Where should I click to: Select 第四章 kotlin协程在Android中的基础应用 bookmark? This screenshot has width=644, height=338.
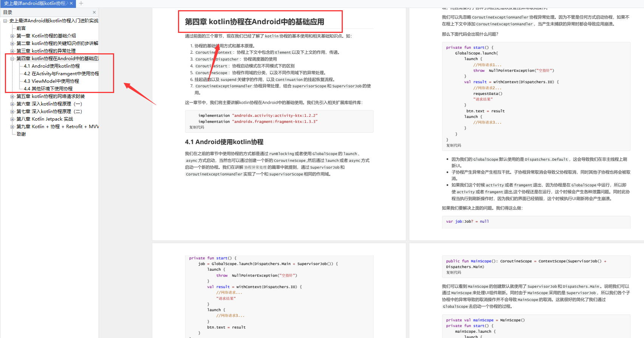coord(57,59)
